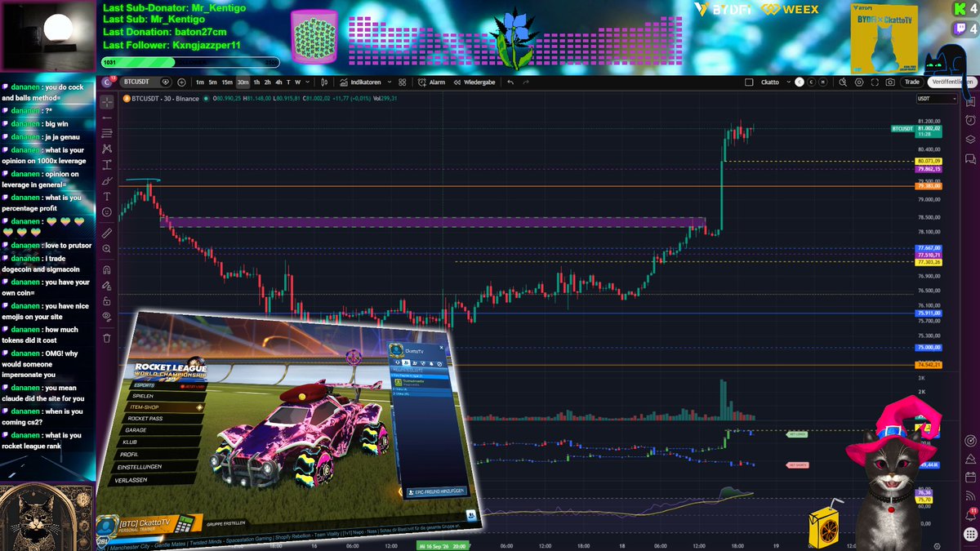The height and width of the screenshot is (551, 980).
Task: Open chart settings hexagon icon
Action: click(859, 82)
